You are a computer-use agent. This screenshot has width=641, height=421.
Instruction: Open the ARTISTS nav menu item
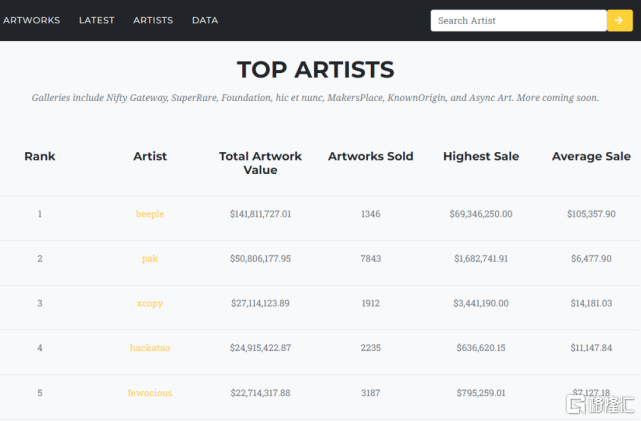[153, 20]
